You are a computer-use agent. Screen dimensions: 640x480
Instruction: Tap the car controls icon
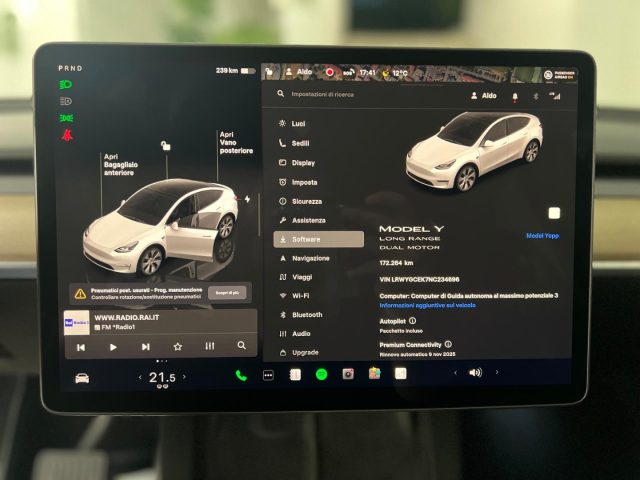[x=82, y=377]
